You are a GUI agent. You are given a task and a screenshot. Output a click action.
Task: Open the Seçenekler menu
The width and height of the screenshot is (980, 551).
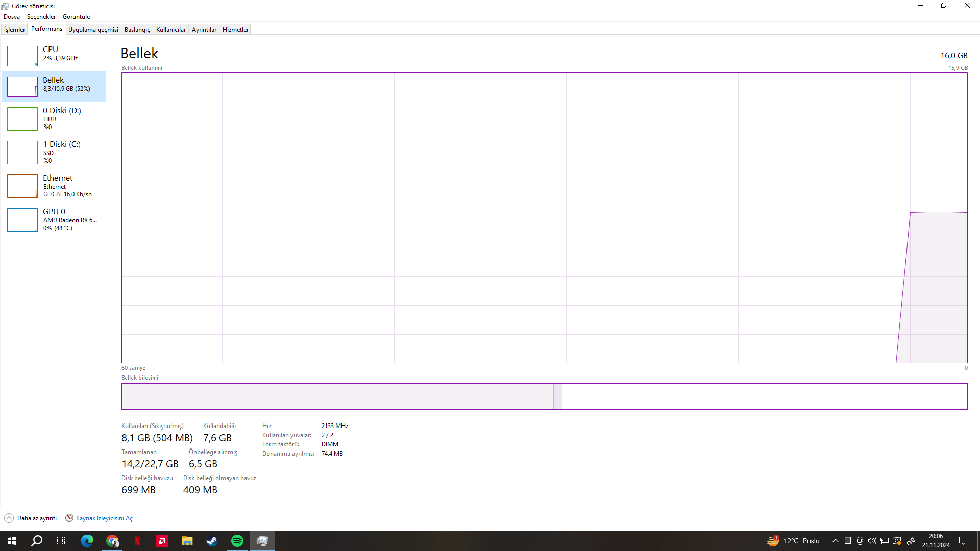[x=41, y=17]
